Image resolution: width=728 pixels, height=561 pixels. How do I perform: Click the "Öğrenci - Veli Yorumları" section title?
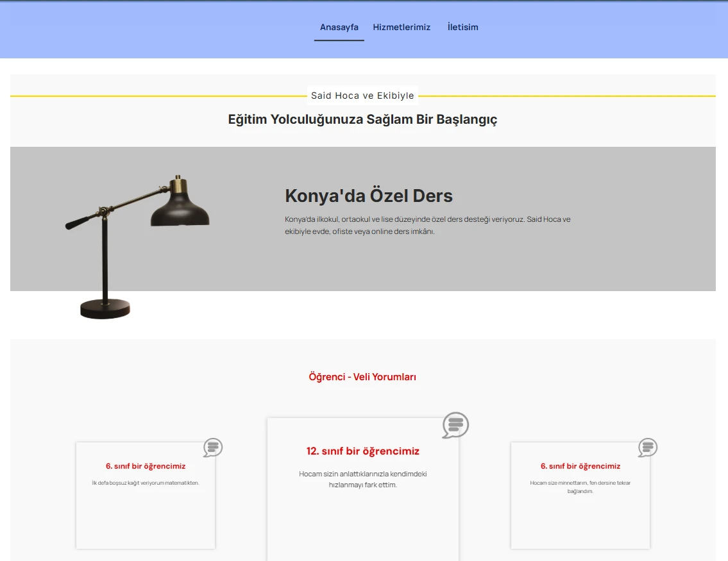point(362,377)
